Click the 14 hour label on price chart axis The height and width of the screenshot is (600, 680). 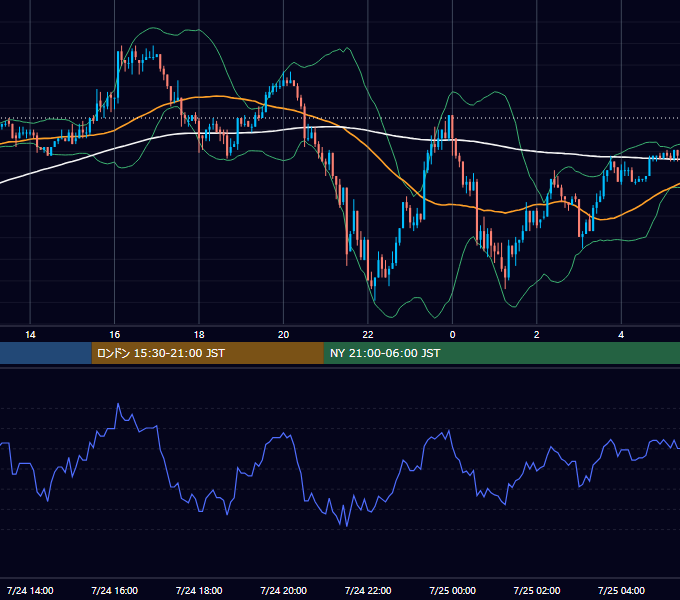tap(30, 335)
